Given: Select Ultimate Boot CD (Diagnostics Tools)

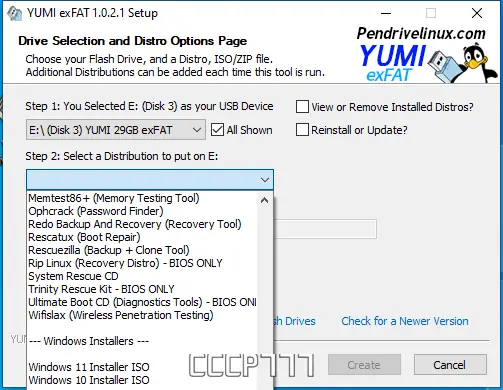Looking at the screenshot, I should coord(142,302).
